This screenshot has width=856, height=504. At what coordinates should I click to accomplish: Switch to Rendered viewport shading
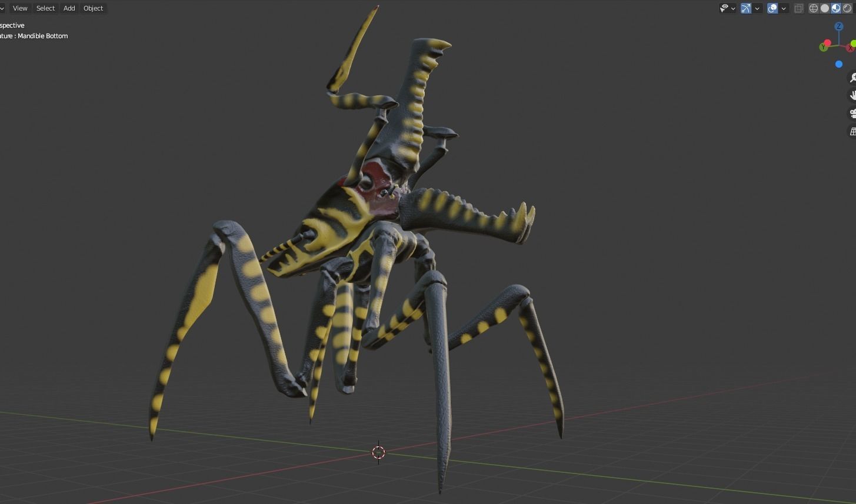[847, 8]
